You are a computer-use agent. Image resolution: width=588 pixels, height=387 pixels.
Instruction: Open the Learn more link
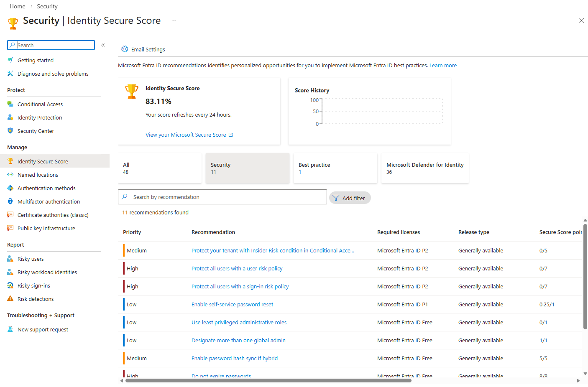tap(443, 65)
